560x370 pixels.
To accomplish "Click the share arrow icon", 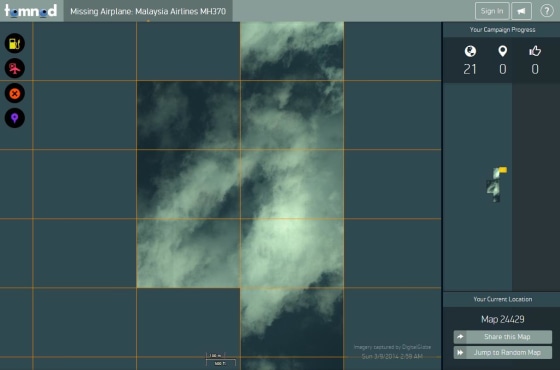I will (460, 337).
